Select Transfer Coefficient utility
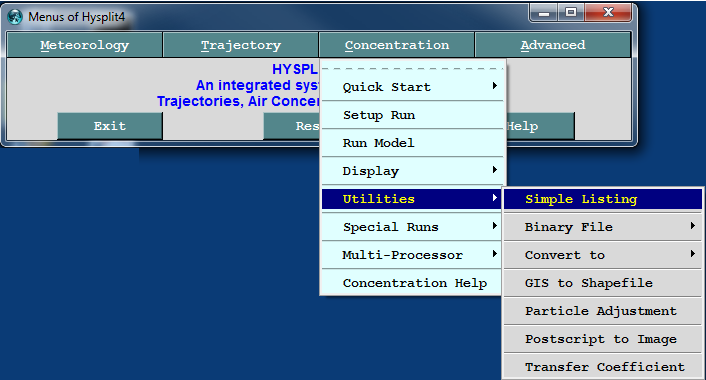 tap(602, 367)
